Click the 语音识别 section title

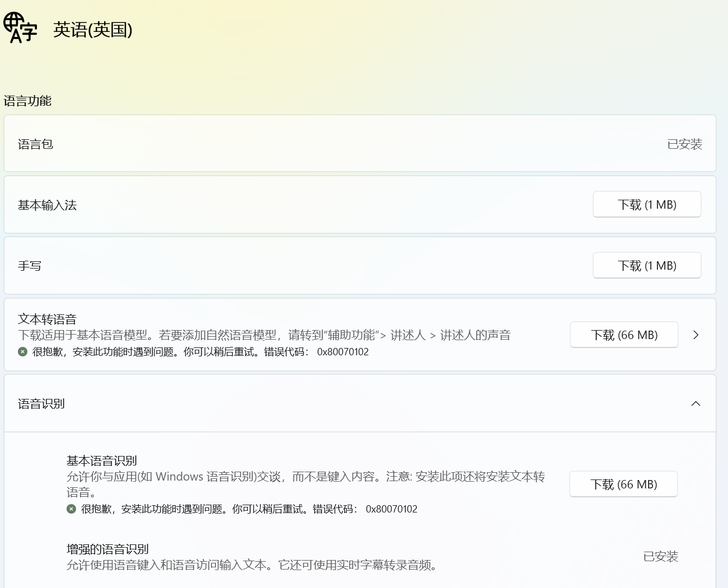(x=41, y=404)
